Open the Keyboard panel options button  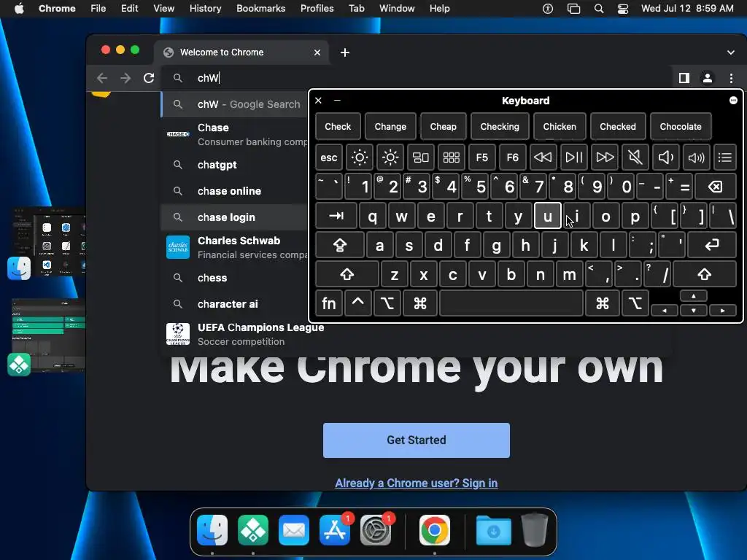tap(733, 101)
